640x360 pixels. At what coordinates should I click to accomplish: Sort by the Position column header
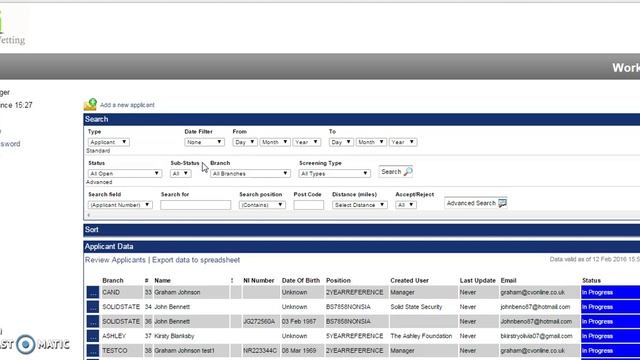click(x=338, y=280)
